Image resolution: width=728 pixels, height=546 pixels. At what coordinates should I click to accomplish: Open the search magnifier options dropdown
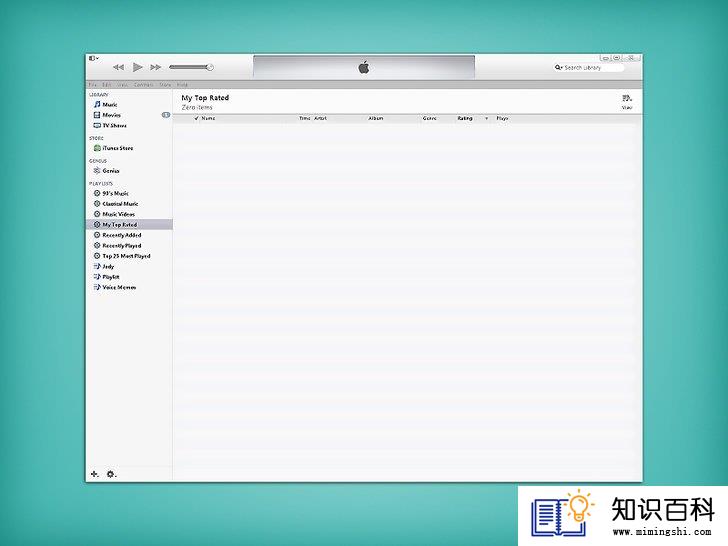tap(559, 68)
